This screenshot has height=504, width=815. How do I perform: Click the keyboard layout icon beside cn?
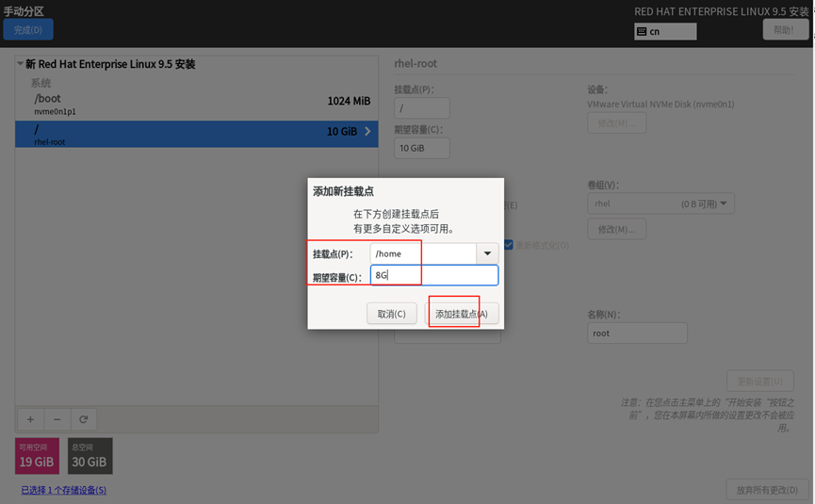[642, 32]
